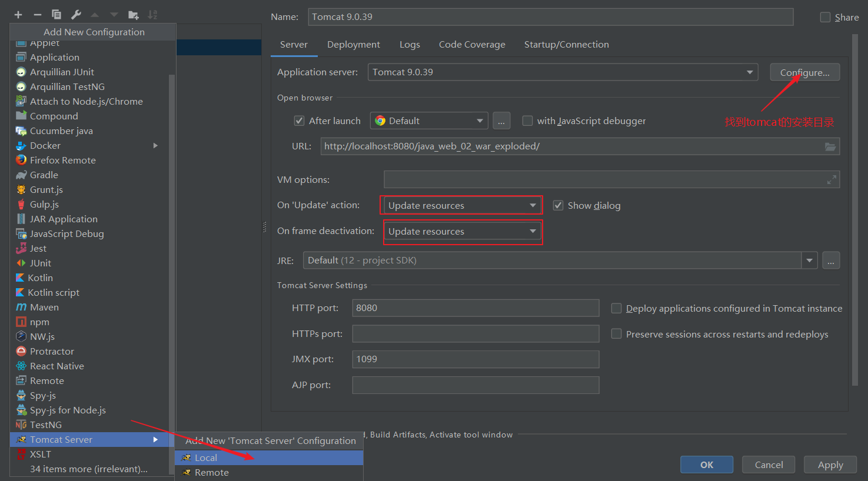Viewport: 868px width, 481px height.
Task: Click the browse button beside browser dropdown
Action: [501, 121]
